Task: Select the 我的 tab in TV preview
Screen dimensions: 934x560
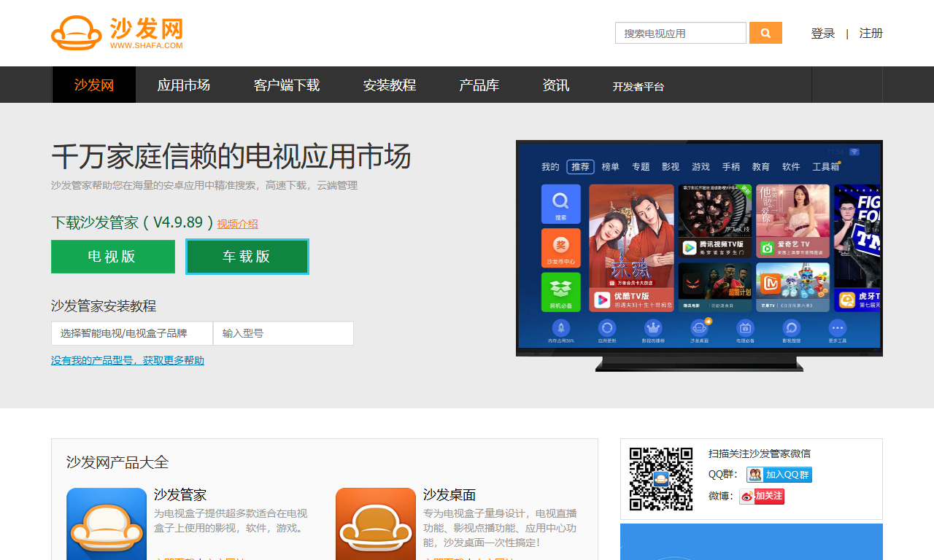Action: pos(550,167)
